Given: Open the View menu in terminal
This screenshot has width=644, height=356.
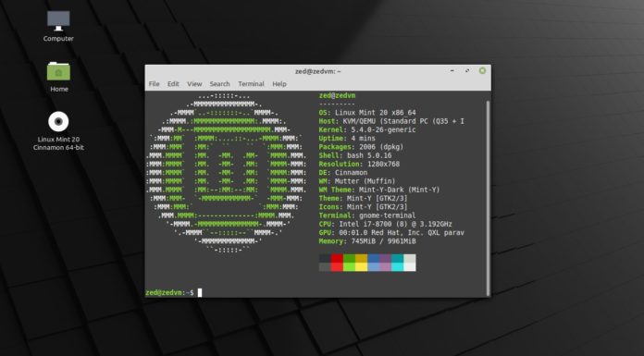Looking at the screenshot, I should pos(194,84).
